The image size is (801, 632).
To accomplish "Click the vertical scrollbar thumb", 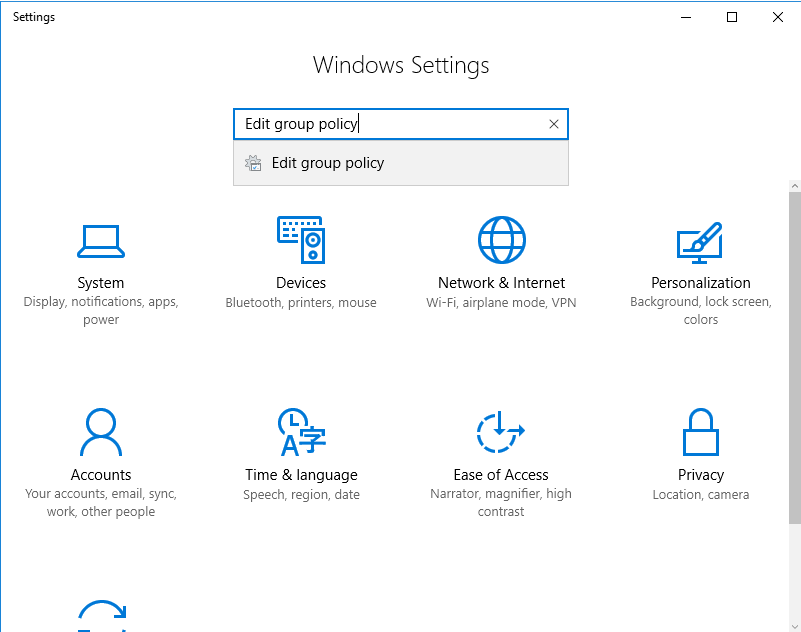I will click(x=794, y=350).
